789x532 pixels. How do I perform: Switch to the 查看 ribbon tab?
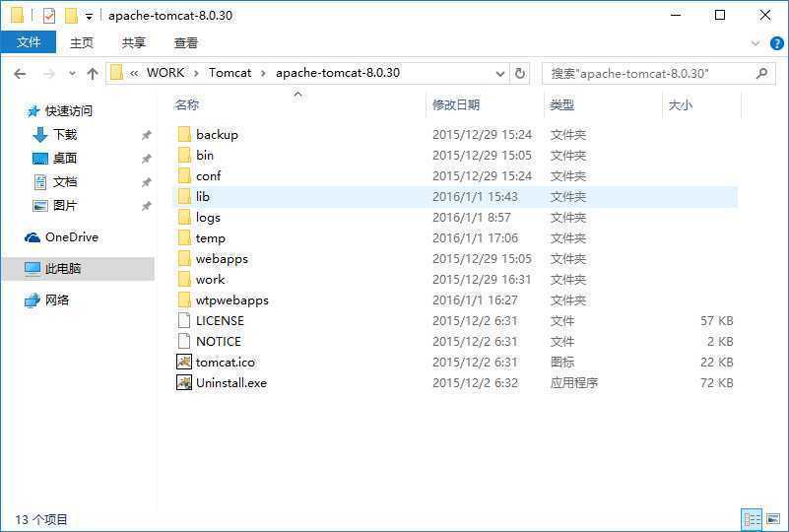(x=186, y=42)
